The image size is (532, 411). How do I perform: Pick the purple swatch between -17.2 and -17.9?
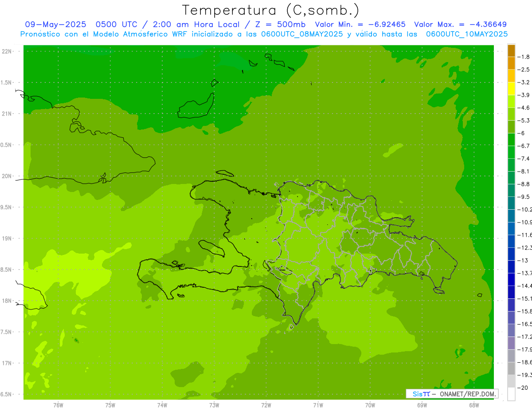point(511,343)
